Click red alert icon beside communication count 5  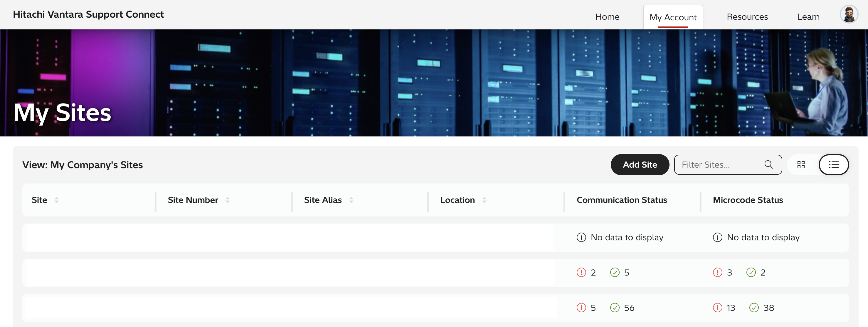(581, 308)
